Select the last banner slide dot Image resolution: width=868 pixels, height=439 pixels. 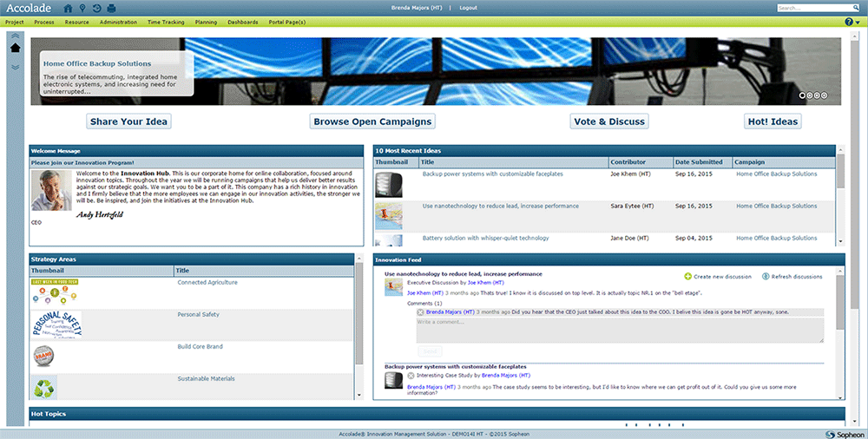point(824,95)
